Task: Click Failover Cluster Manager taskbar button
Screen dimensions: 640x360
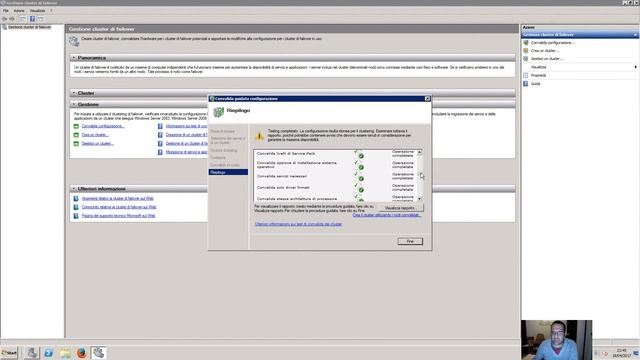Action: point(98,353)
